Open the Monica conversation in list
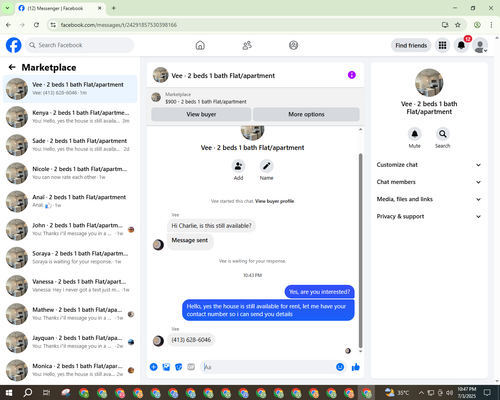The height and width of the screenshot is (400, 500). tap(70, 370)
